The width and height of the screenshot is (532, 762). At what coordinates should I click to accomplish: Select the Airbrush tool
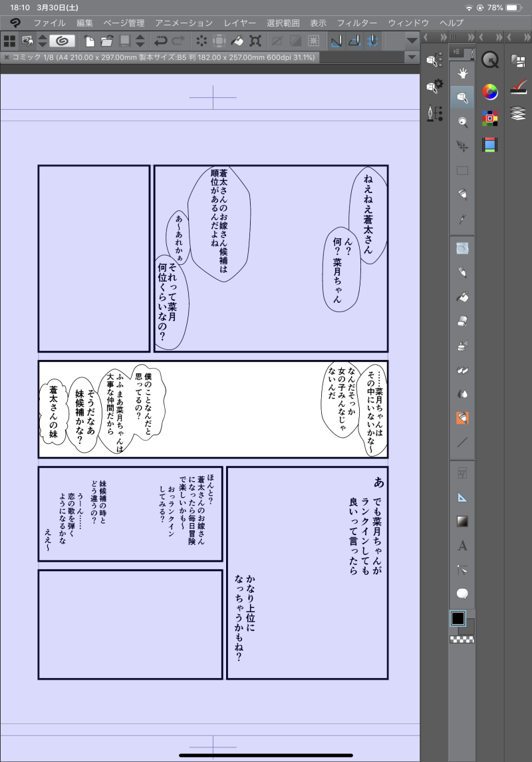463,345
